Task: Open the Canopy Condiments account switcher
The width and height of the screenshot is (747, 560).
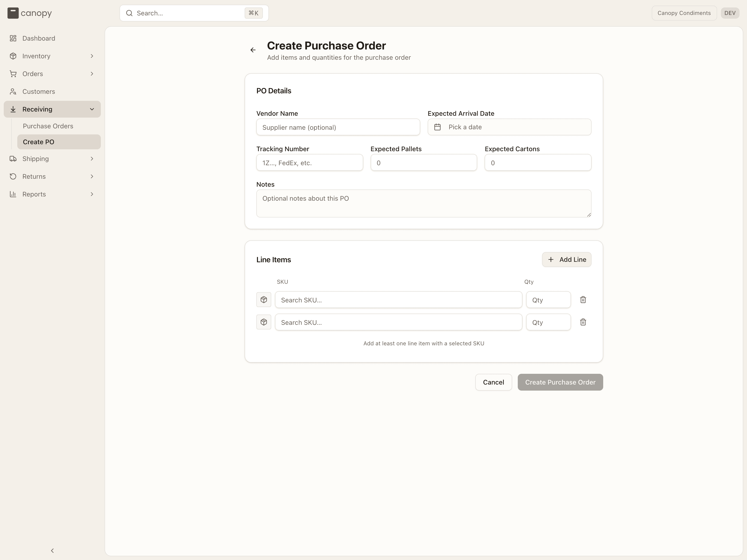Action: click(x=684, y=13)
